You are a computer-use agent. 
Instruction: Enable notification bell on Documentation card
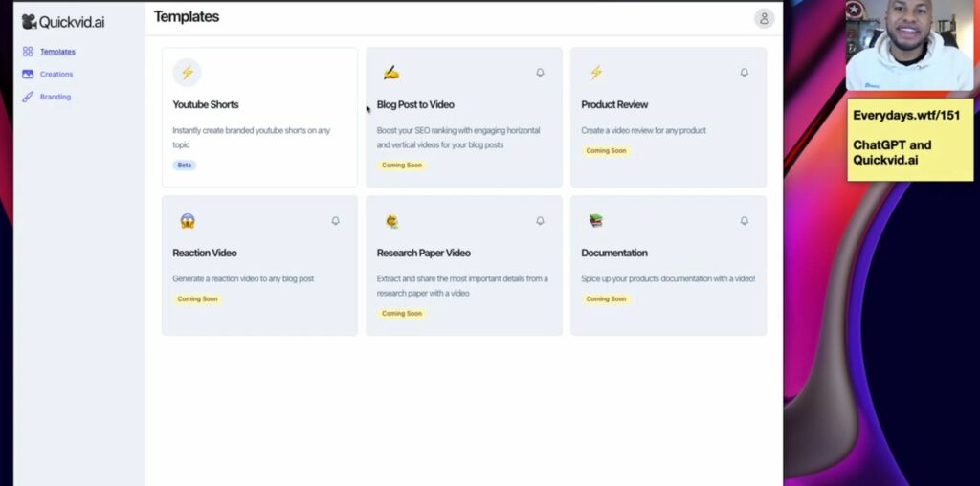click(x=744, y=220)
